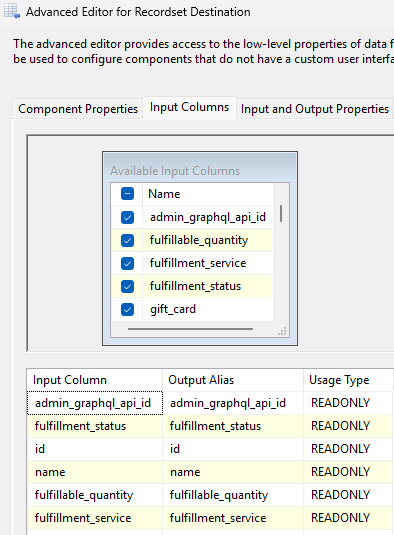This screenshot has height=535, width=394.
Task: Edit the name Output Alias cell
Action: coord(233,472)
